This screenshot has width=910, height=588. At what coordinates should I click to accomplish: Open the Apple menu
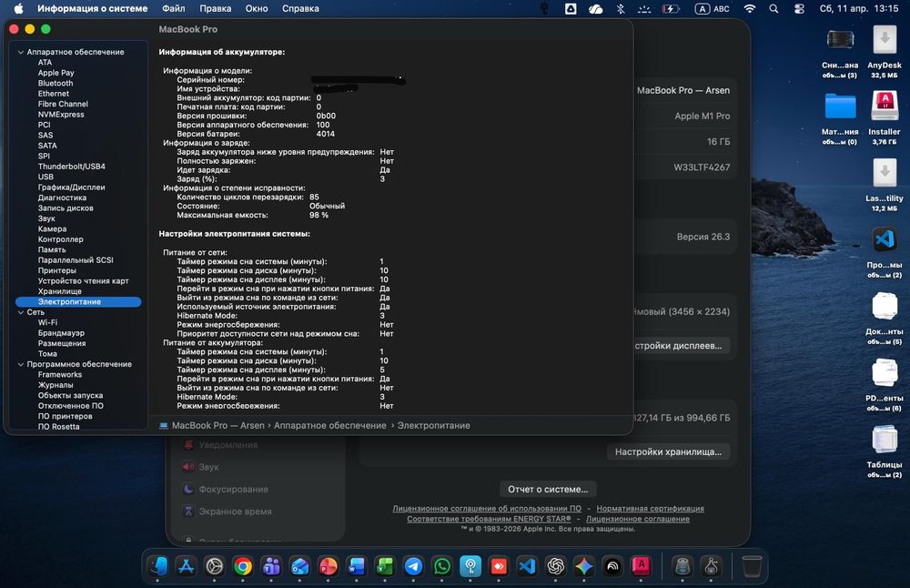(x=18, y=9)
